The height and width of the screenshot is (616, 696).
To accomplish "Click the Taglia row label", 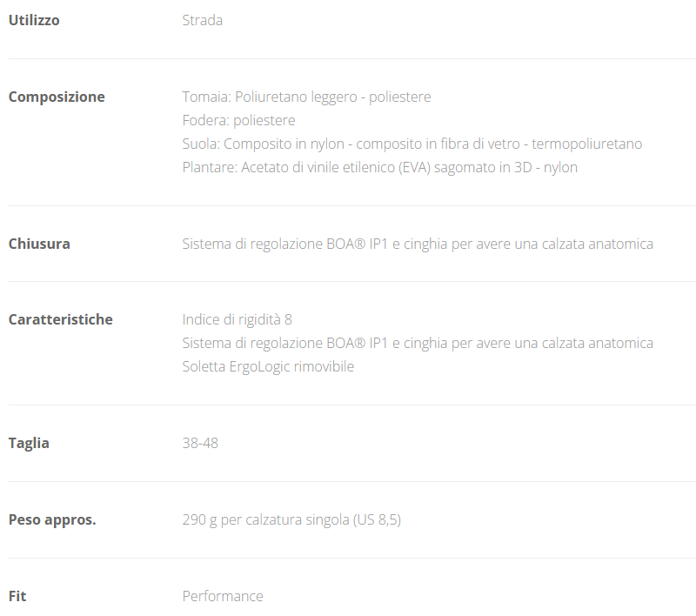I will pos(29,443).
